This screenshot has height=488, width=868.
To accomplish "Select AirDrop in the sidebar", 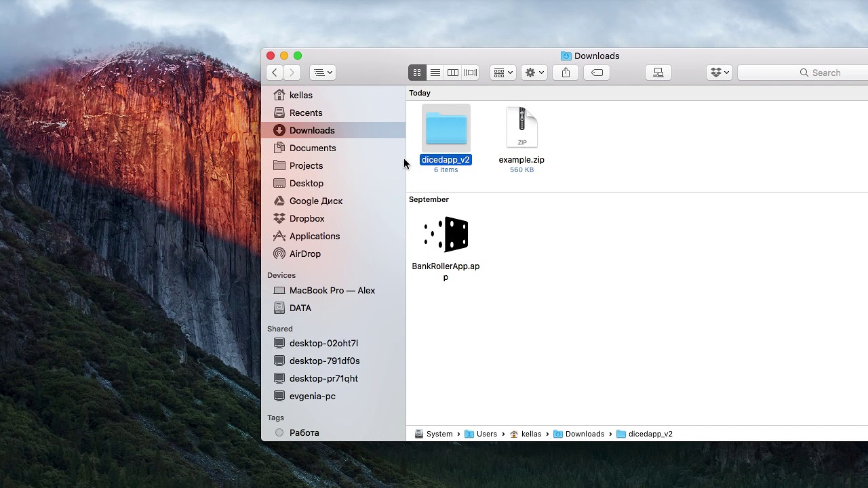I will point(334,253).
